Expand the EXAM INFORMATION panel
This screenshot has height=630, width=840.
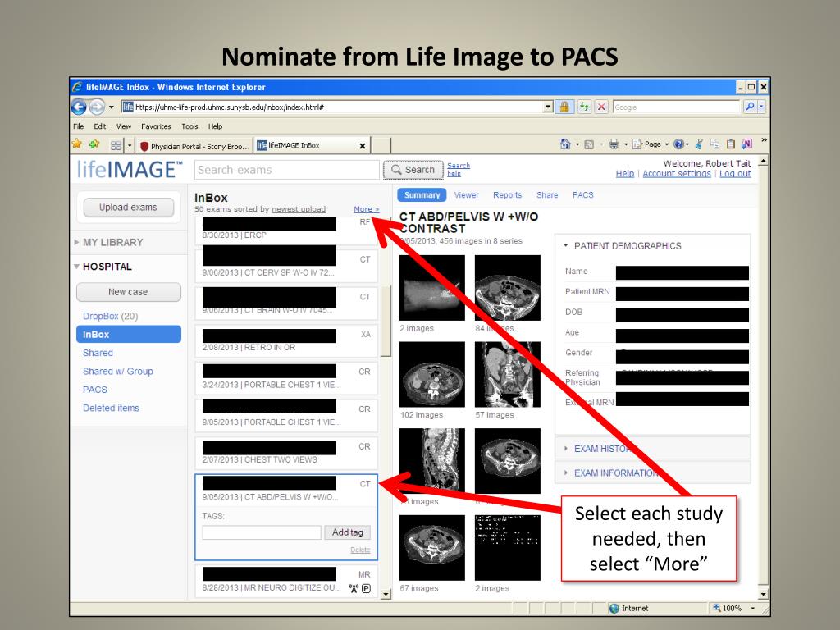pyautogui.click(x=565, y=472)
